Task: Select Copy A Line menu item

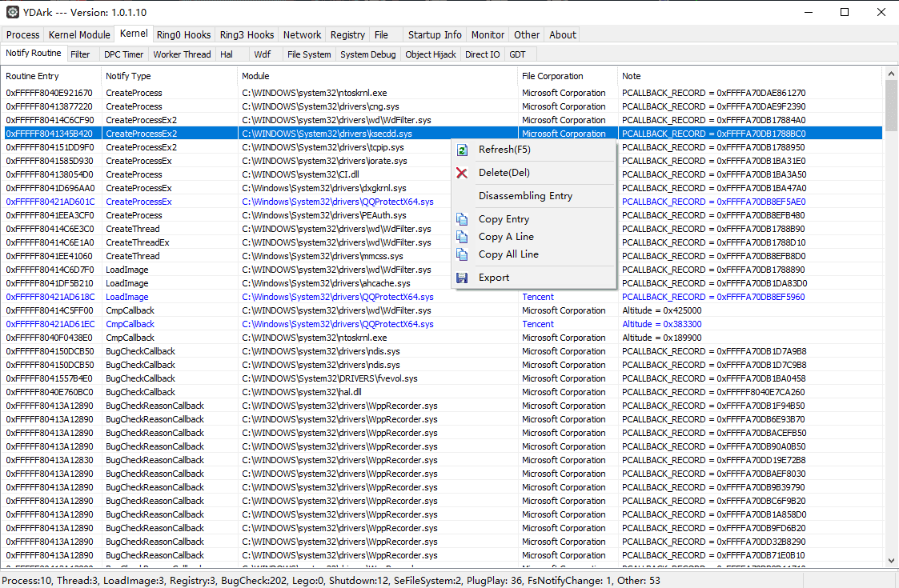Action: pyautogui.click(x=534, y=237)
